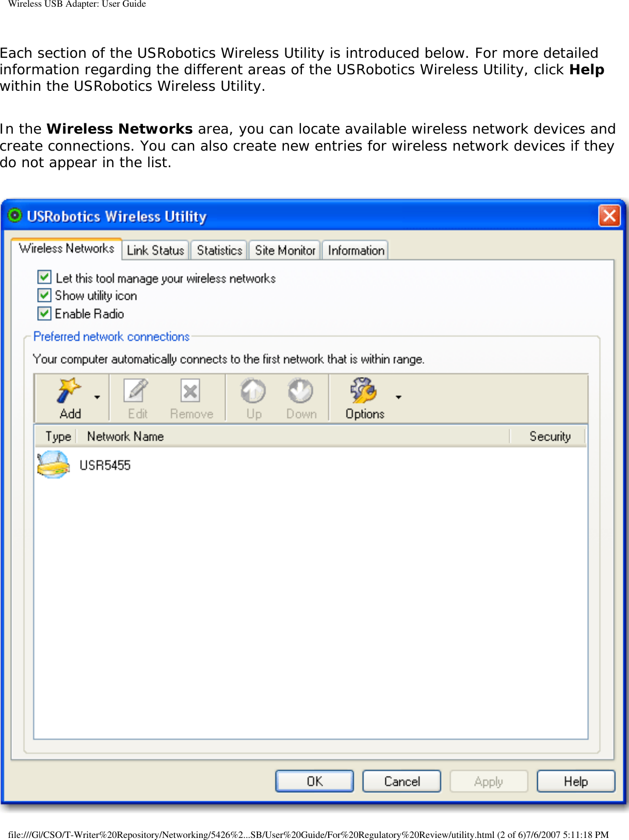Click the Add wizard wand icon
The image size is (629, 840).
pyautogui.click(x=69, y=391)
